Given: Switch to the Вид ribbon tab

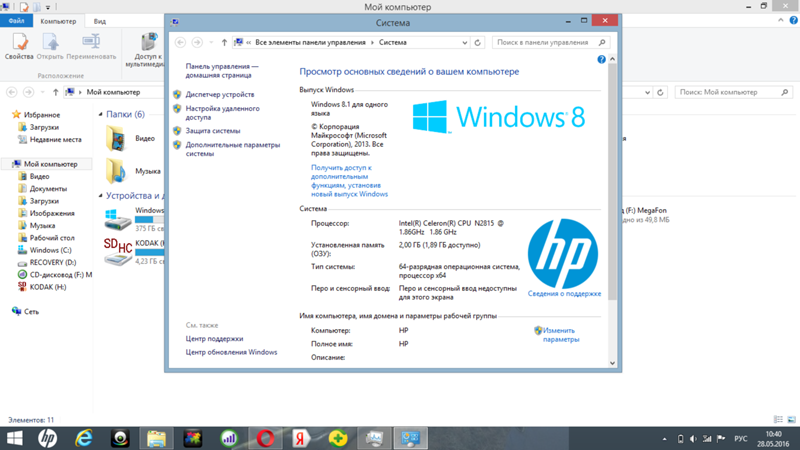Looking at the screenshot, I should [99, 21].
